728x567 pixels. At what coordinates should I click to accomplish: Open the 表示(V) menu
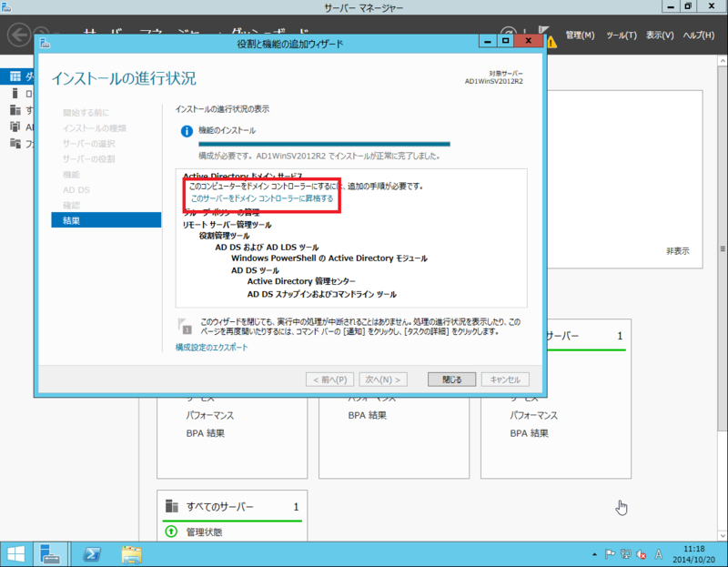(x=660, y=35)
